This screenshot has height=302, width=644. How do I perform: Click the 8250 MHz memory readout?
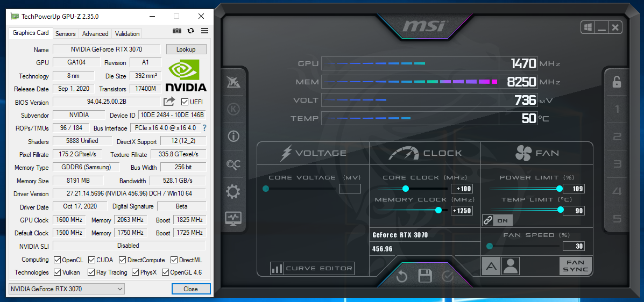tap(518, 82)
